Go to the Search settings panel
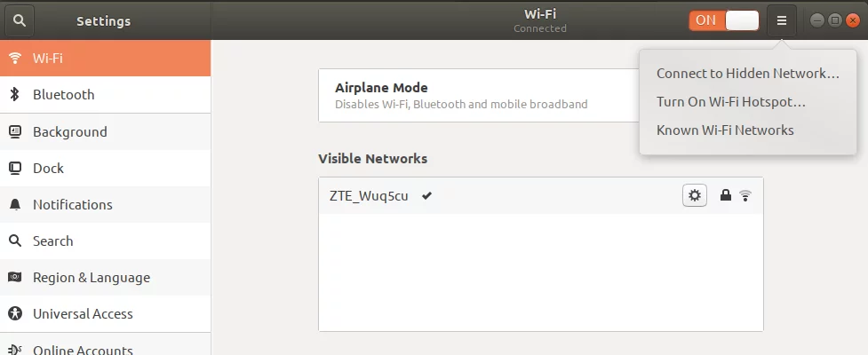 (105, 241)
